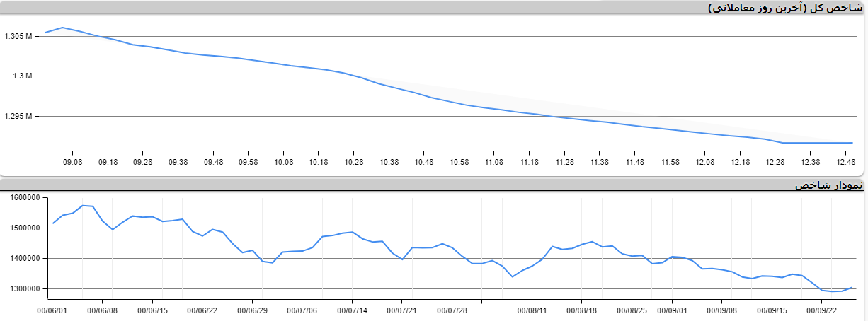Click the 'شاخص کل (آخرین روز معاملاتی)' panel header
This screenshot has height=321, width=868.
pyautogui.click(x=786, y=8)
